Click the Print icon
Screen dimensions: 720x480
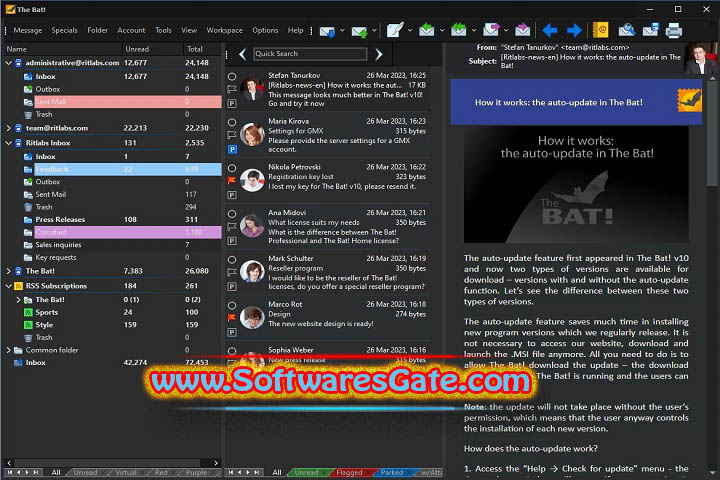(674, 31)
